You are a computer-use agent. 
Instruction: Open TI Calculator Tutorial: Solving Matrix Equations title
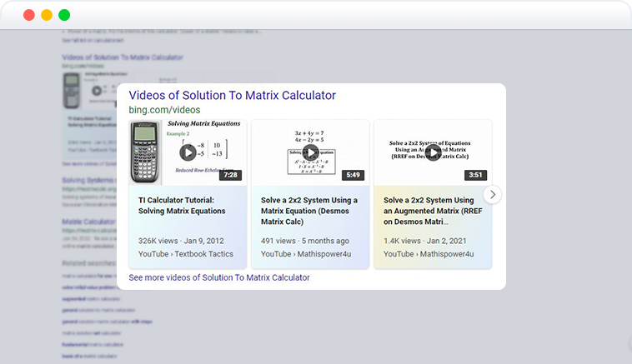point(182,206)
